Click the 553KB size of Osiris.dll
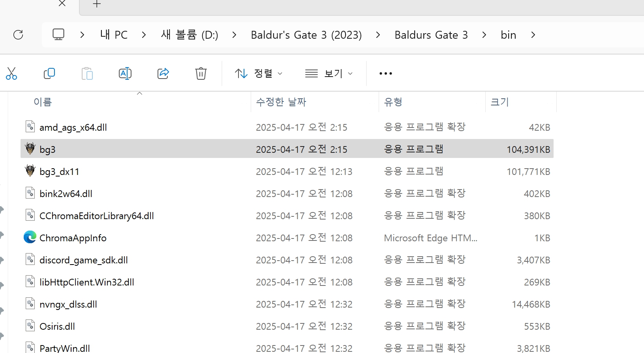Viewport: 644px width, 353px height. click(537, 327)
